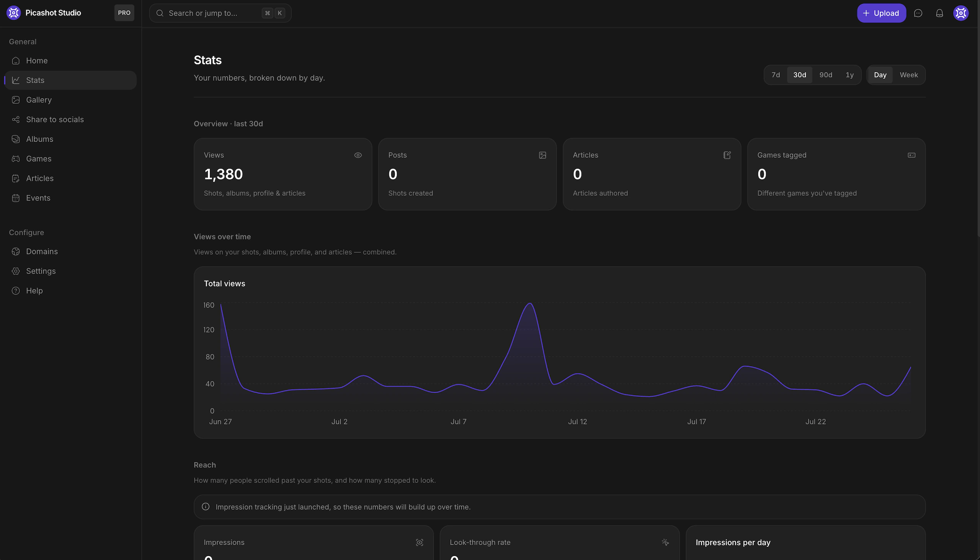
Task: Click the Jul 12 axis label
Action: point(577,422)
